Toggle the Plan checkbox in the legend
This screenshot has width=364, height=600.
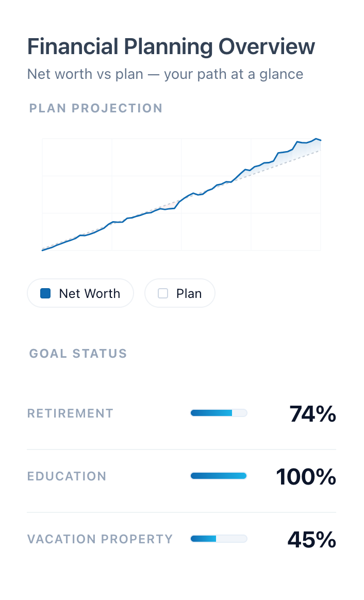point(162,293)
